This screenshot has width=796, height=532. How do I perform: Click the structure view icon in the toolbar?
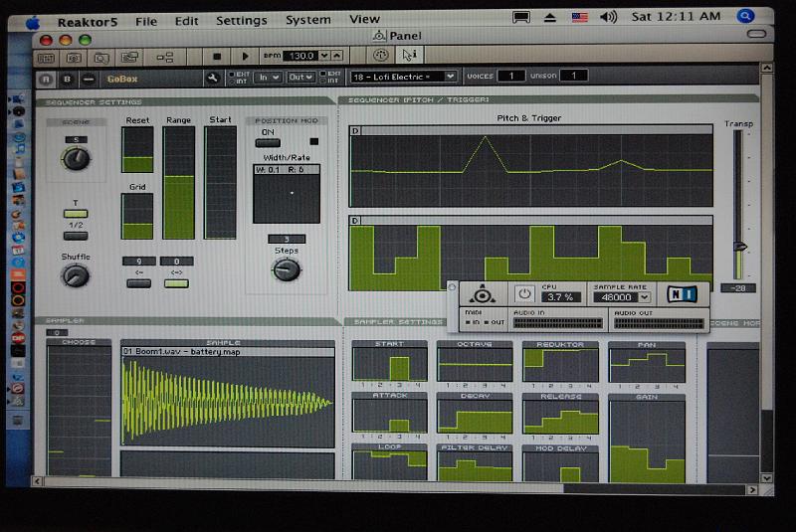point(165,57)
